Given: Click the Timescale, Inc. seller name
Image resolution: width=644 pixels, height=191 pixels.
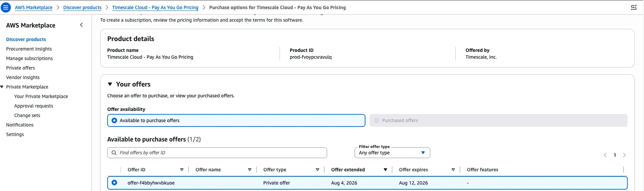Looking at the screenshot, I should click(481, 57).
